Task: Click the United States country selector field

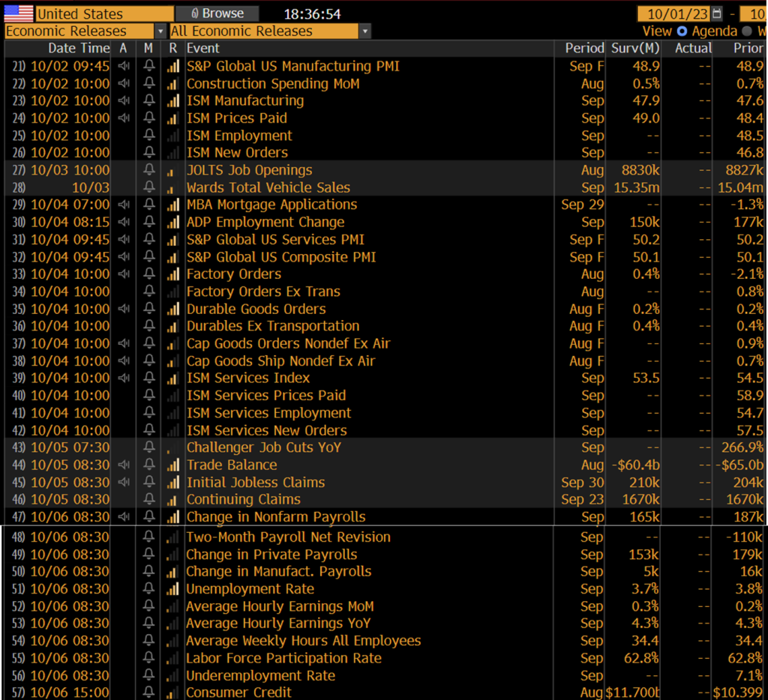Action: [104, 13]
